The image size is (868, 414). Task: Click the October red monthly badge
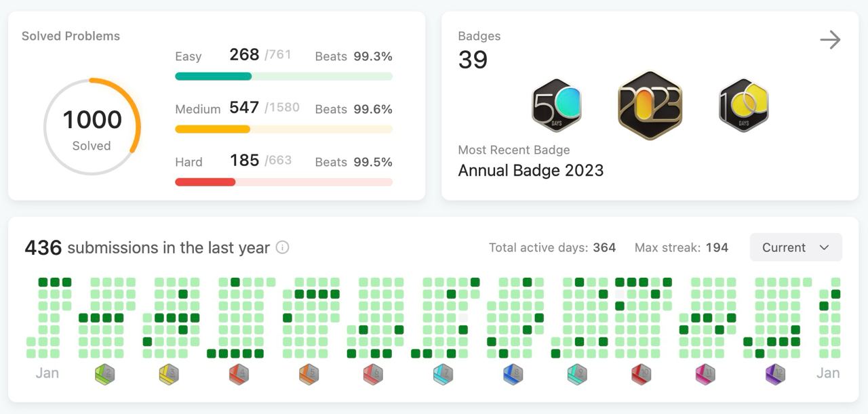pos(641,374)
